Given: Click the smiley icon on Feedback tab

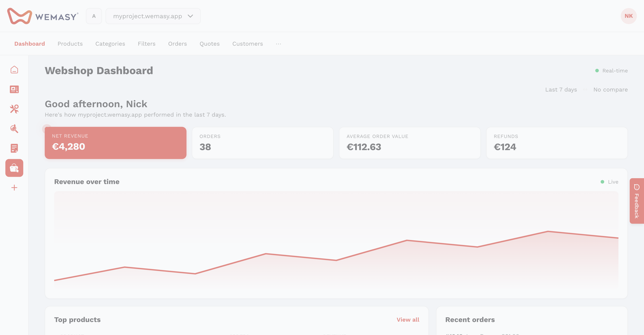Looking at the screenshot, I should pyautogui.click(x=636, y=187).
